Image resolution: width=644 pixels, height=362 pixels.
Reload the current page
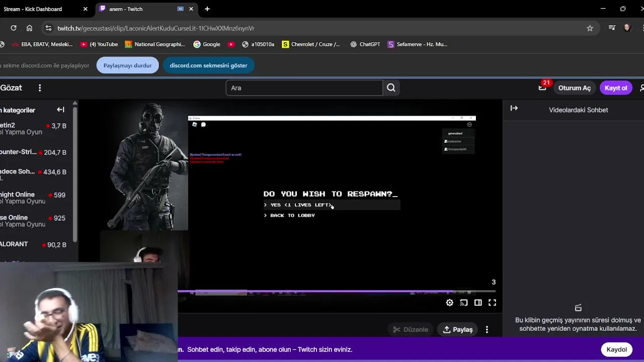[14, 28]
